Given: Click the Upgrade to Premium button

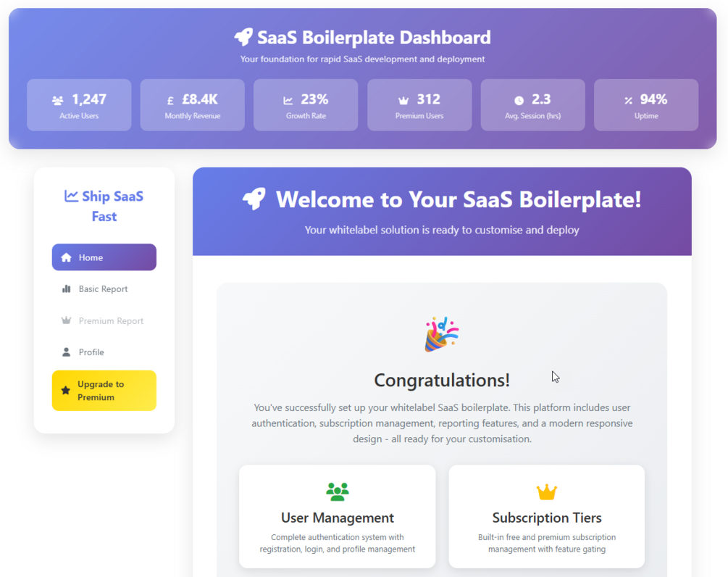Looking at the screenshot, I should (104, 391).
